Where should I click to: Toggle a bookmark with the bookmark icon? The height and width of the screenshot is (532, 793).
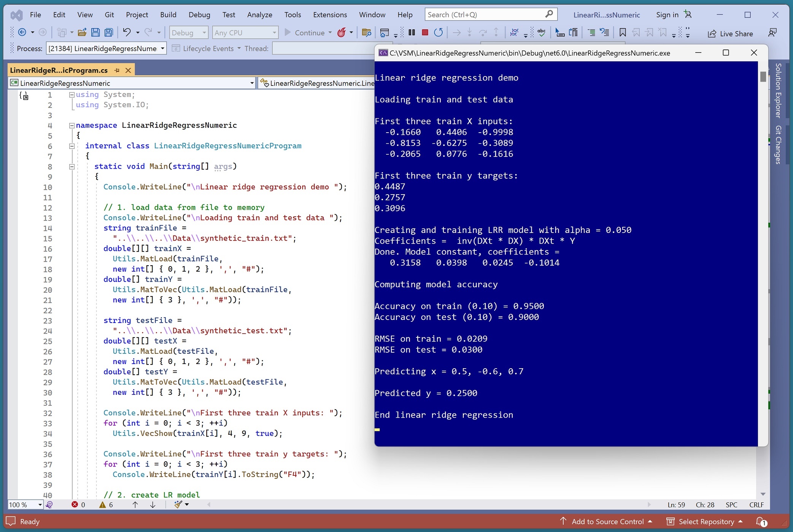[x=622, y=32]
